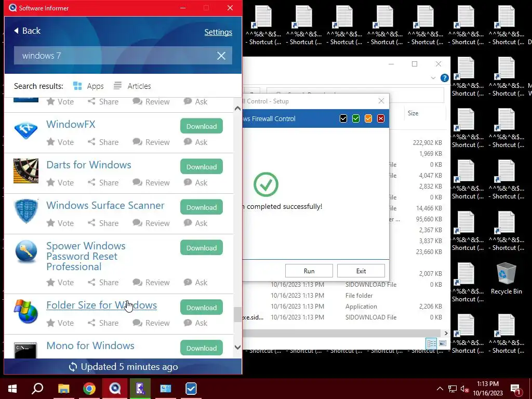Image resolution: width=532 pixels, height=399 pixels.
Task: Click the help question mark icon in File Explorer
Action: pyautogui.click(x=445, y=78)
